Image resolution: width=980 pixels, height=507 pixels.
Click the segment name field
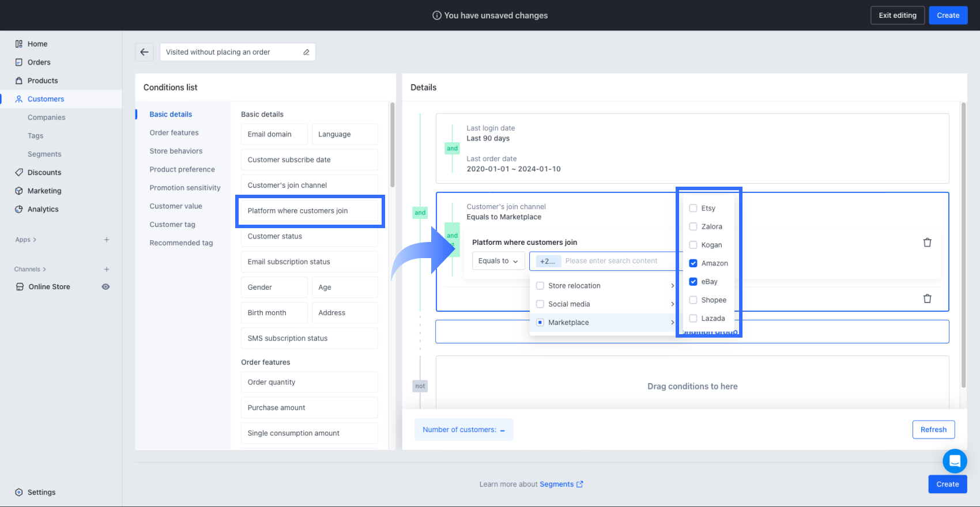tap(238, 52)
